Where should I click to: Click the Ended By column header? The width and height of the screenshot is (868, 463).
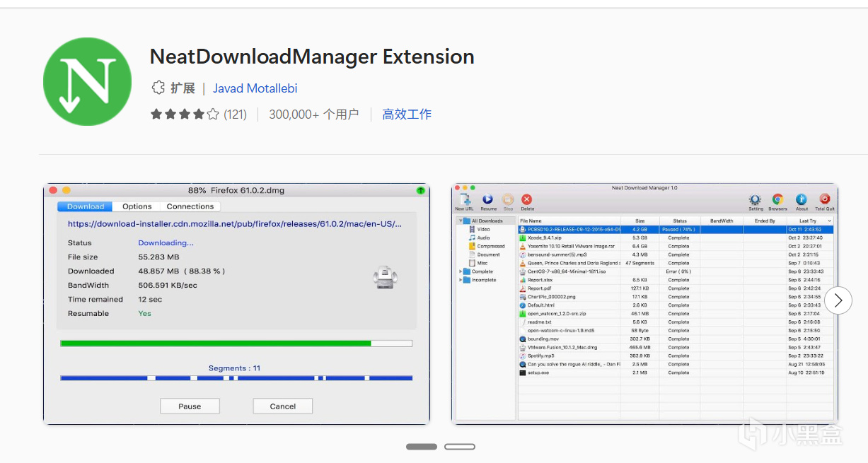765,221
